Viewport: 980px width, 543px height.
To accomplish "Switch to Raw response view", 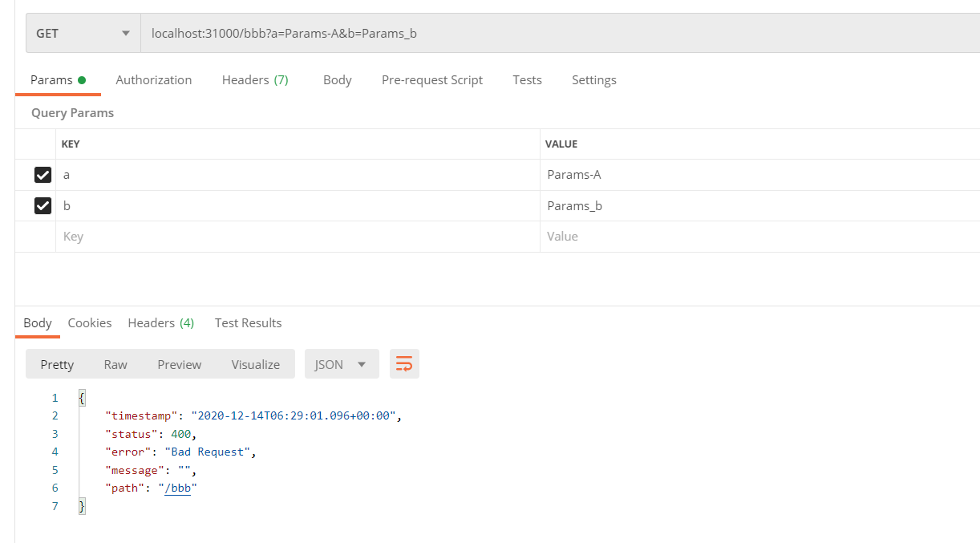I will (115, 363).
